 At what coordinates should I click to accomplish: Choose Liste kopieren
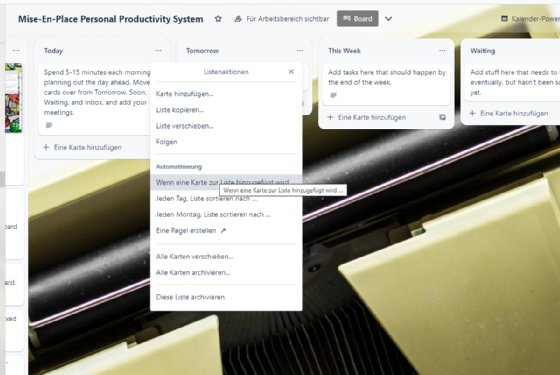(x=226, y=110)
